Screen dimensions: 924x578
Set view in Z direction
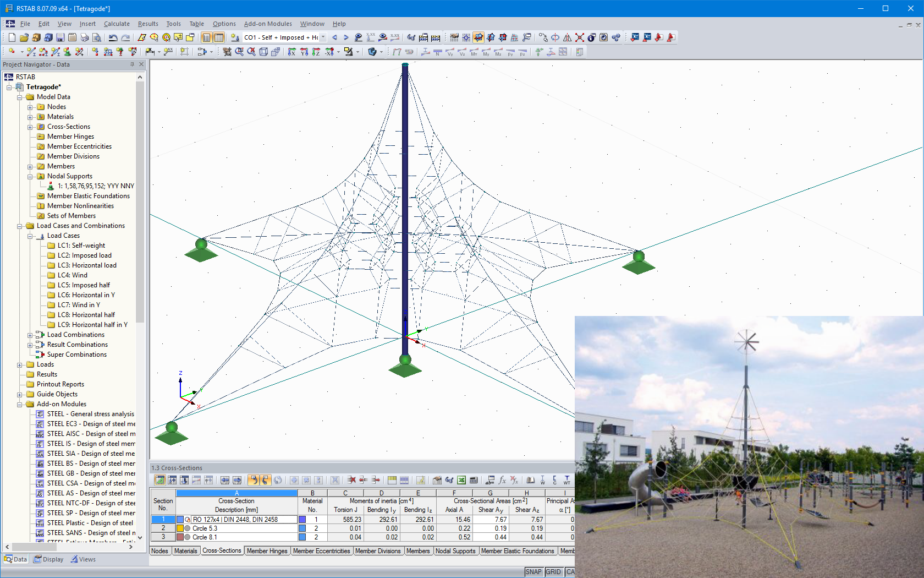[316, 52]
